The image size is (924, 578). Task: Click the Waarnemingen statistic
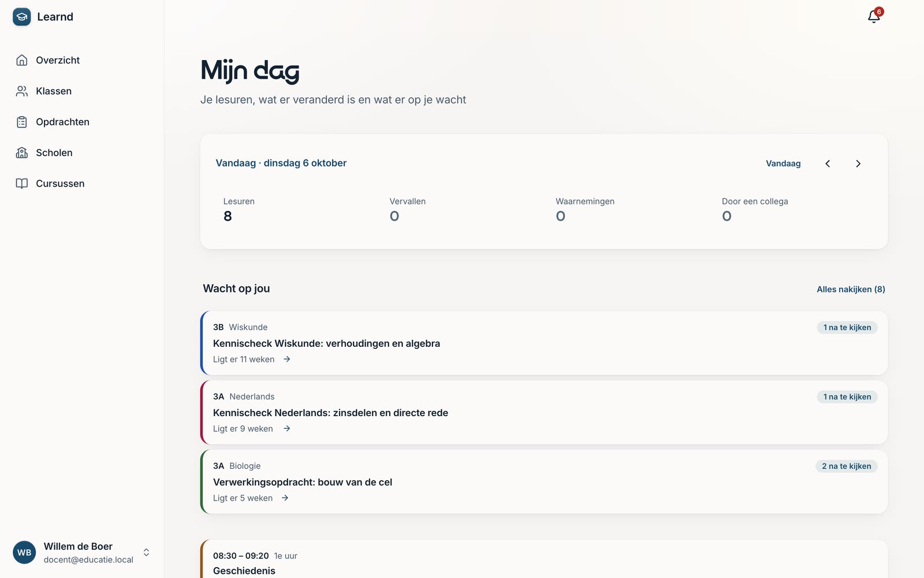(585, 210)
